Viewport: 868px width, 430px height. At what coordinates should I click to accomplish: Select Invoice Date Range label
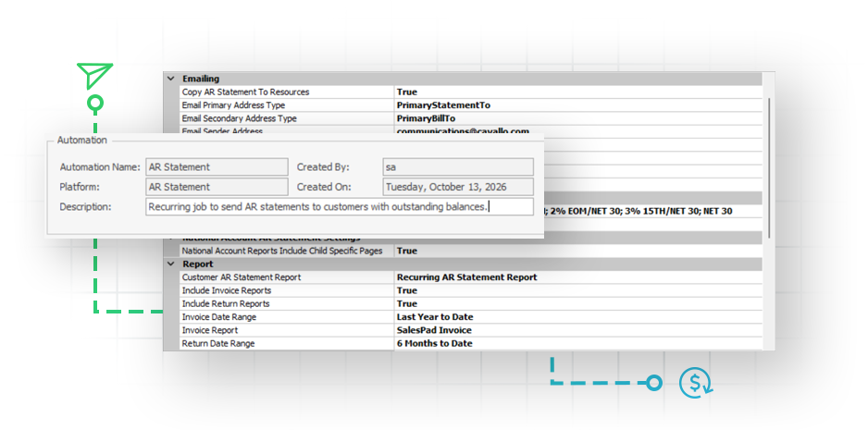click(218, 317)
